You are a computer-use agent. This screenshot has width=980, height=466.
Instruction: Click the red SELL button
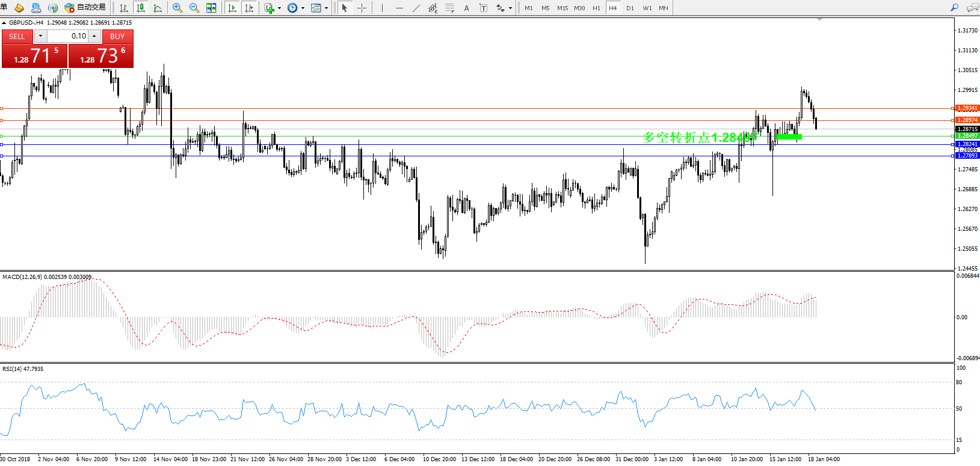click(17, 36)
